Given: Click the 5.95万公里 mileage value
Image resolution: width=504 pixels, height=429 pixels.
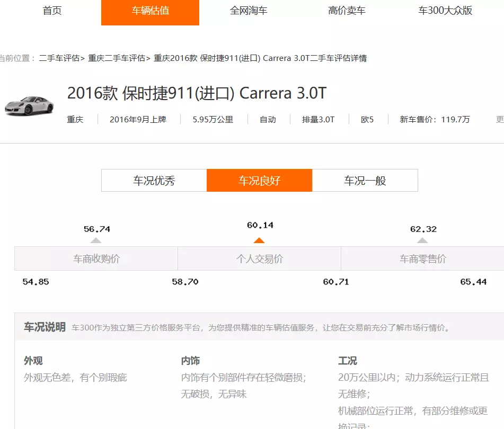Looking at the screenshot, I should [213, 120].
